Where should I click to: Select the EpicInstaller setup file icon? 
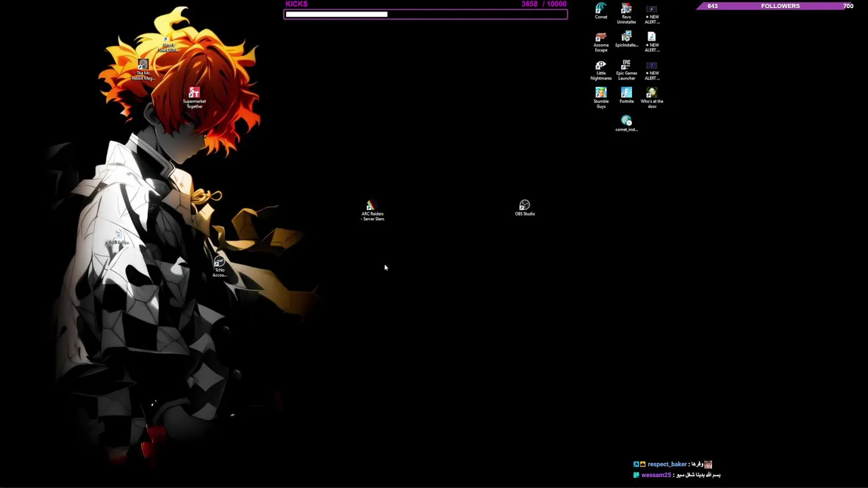pos(627,39)
